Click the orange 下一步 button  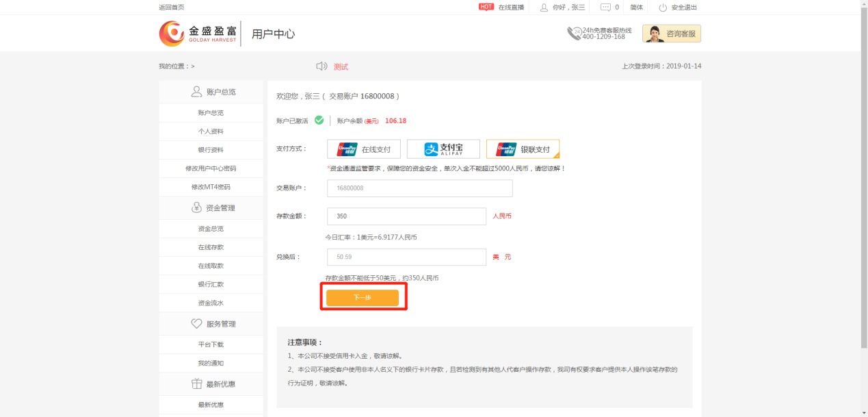click(363, 298)
